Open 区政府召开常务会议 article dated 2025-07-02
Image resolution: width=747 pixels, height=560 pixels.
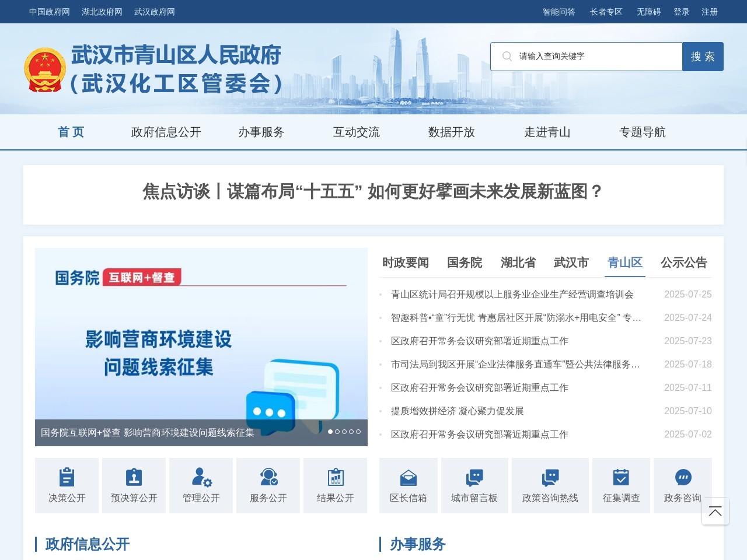(480, 435)
